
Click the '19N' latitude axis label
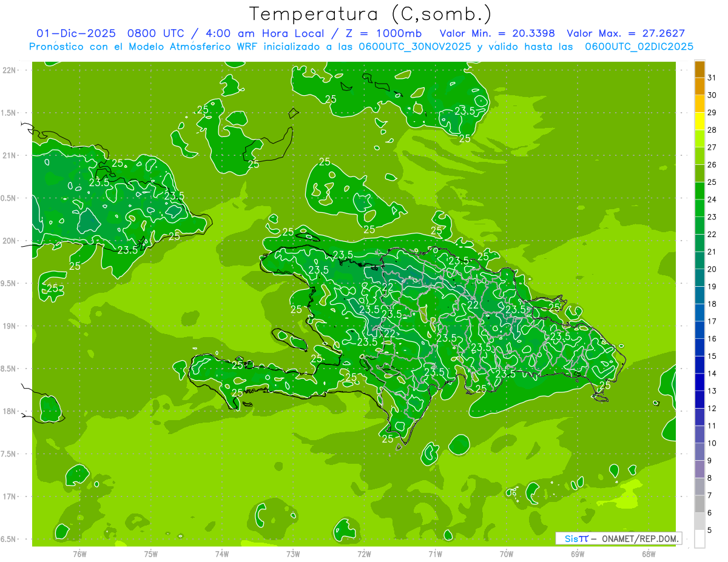tap(9, 326)
